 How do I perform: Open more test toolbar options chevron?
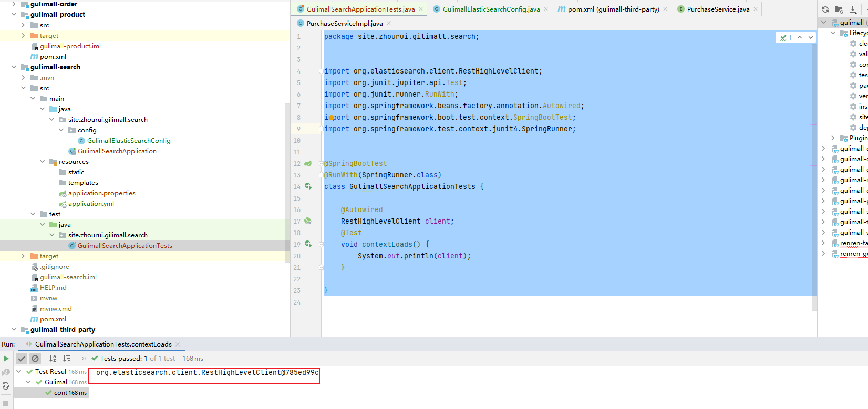coord(84,359)
